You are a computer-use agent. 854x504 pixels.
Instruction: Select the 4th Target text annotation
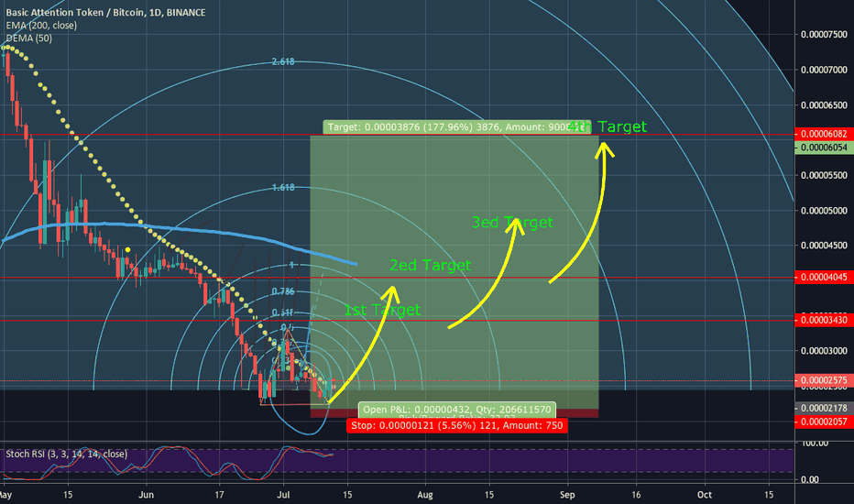(608, 126)
